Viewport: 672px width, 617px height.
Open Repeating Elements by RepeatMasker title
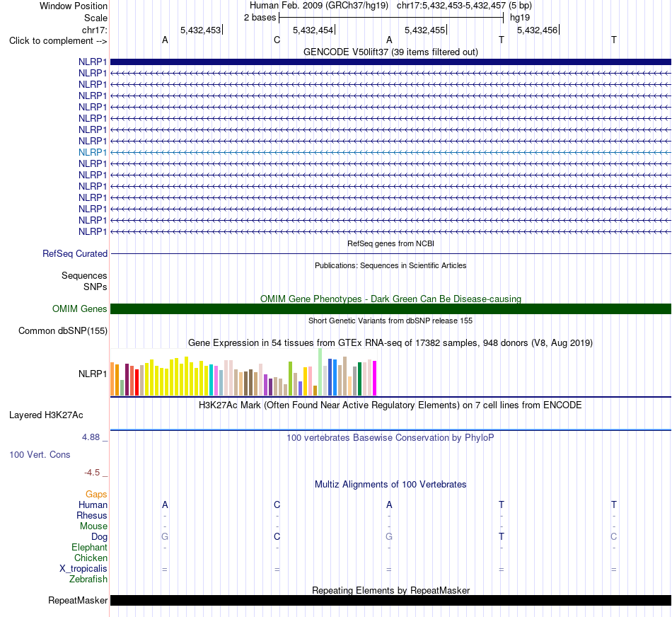pyautogui.click(x=390, y=590)
